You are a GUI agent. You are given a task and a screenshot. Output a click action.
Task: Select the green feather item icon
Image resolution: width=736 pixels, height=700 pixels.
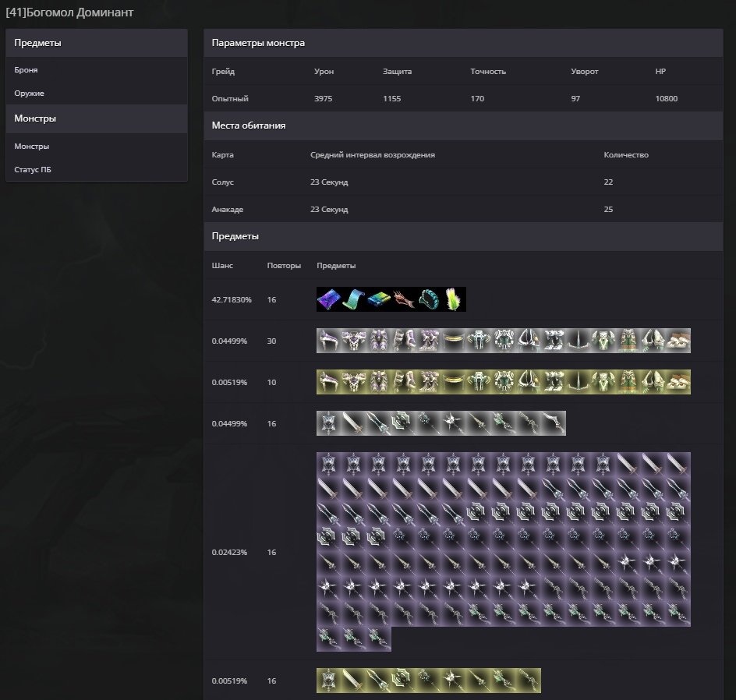click(x=454, y=299)
